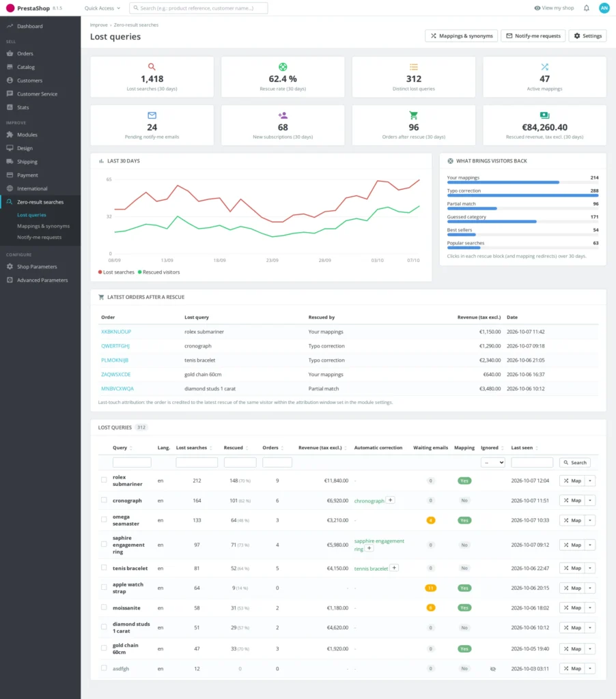This screenshot has height=699, width=616.
Task: Click the distinct lost queries list icon
Action: [x=413, y=67]
